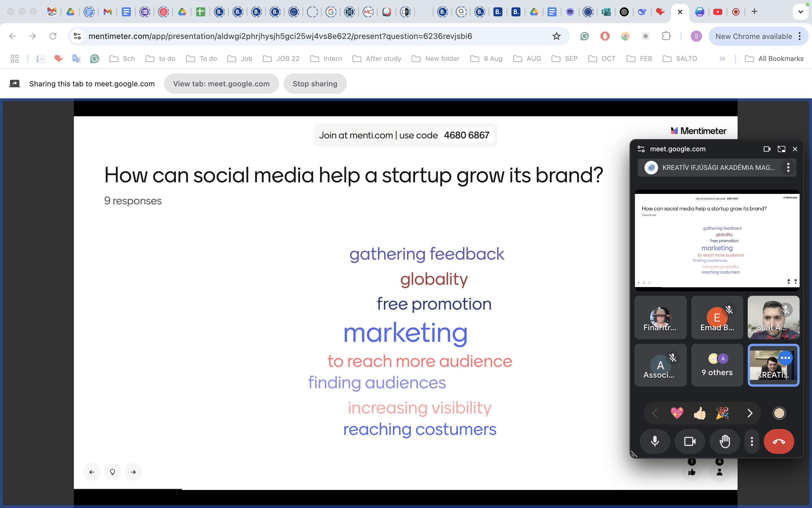Open Chrome extensions puzzle icon

click(x=666, y=36)
